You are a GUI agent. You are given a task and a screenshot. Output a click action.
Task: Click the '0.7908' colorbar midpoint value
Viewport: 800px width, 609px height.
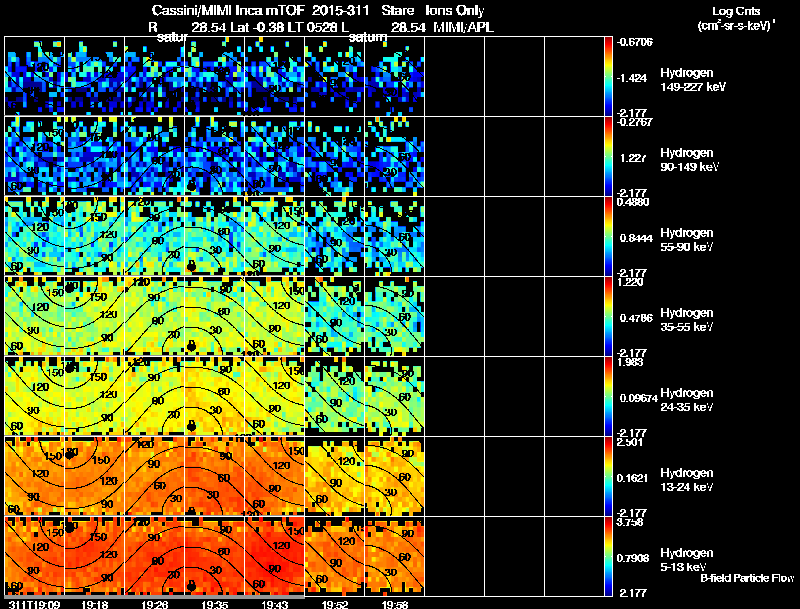coord(634,559)
